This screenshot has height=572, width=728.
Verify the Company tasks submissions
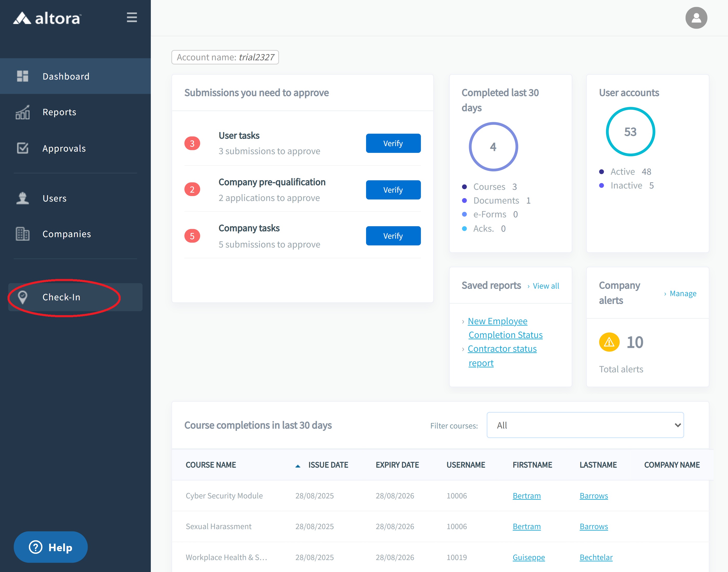click(x=393, y=236)
